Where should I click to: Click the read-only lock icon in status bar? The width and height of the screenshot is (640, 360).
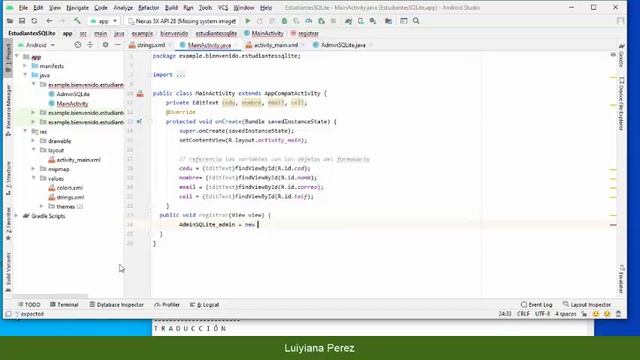[x=584, y=314]
